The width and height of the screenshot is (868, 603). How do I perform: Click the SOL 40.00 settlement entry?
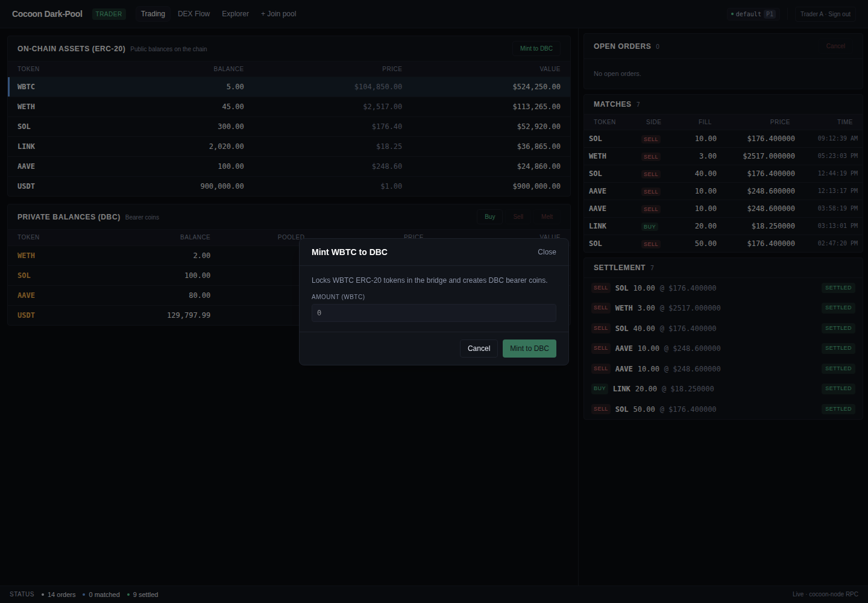[x=723, y=329]
